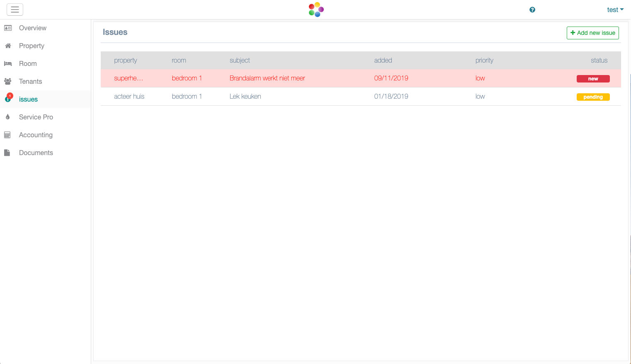Select the Lek keuken issue row
Image resolution: width=631 pixels, height=364 pixels.
point(245,97)
